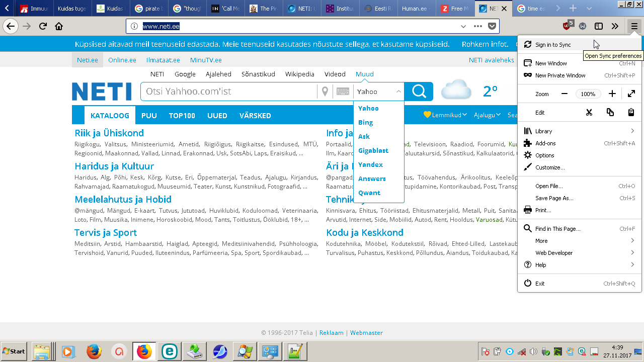Click the Otsi Yahoo.com'ist search field

click(229, 92)
